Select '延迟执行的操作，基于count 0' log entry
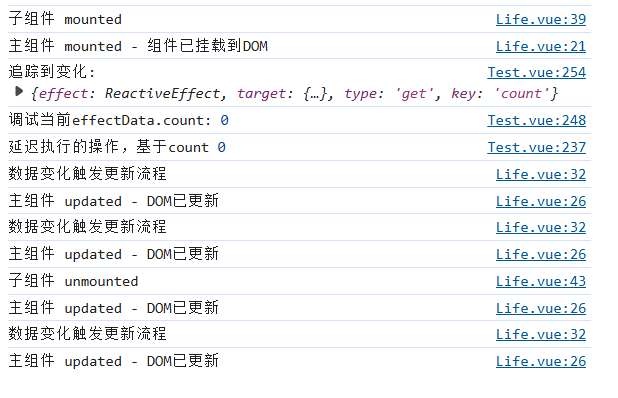 (117, 147)
